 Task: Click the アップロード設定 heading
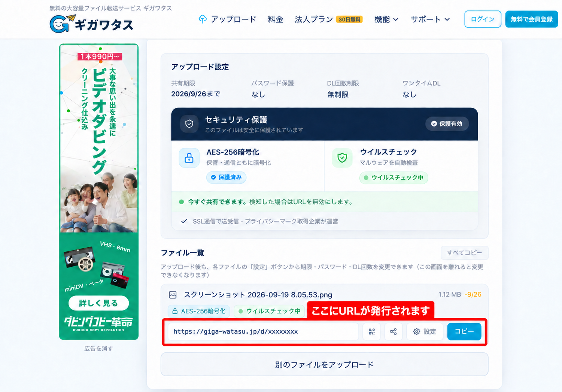pos(200,67)
